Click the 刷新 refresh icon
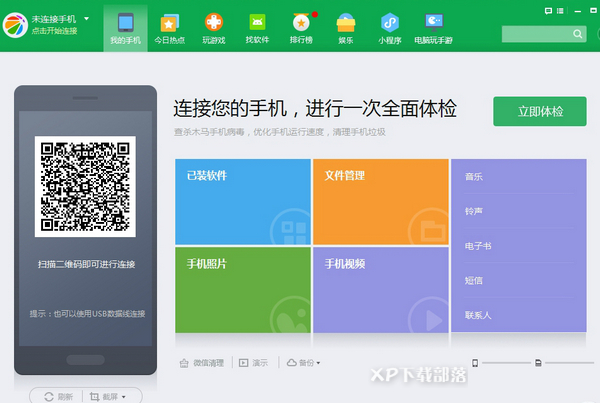The image size is (600, 403). click(x=49, y=397)
